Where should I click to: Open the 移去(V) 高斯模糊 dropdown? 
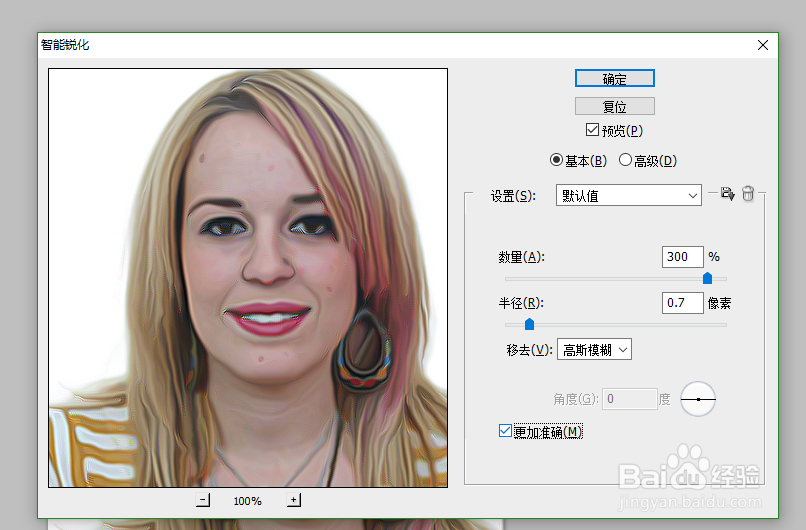[594, 350]
